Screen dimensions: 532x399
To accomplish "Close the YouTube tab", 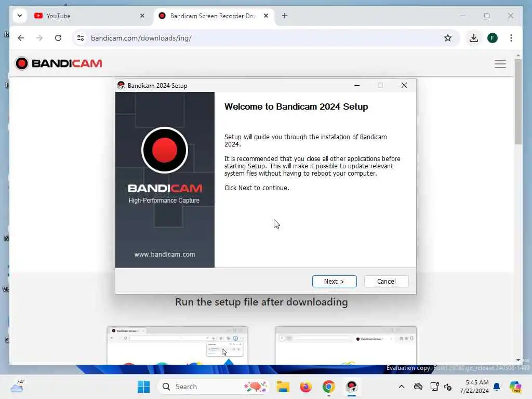I will coord(142,16).
